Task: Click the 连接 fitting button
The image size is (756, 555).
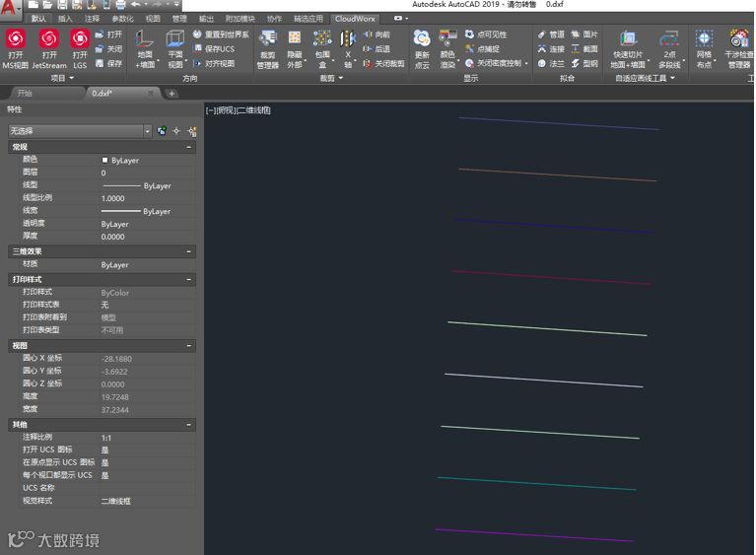Action: (x=551, y=48)
